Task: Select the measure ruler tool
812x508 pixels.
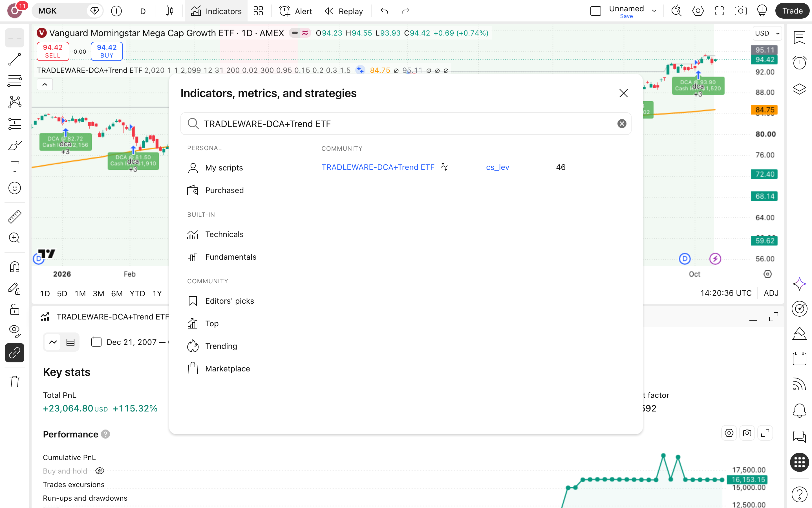Action: 14,217
